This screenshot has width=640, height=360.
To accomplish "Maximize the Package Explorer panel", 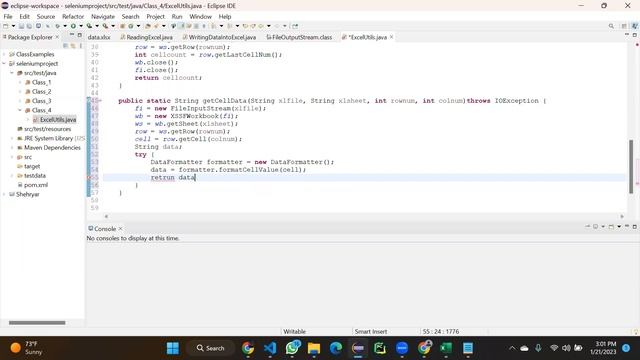I will 80,36.
